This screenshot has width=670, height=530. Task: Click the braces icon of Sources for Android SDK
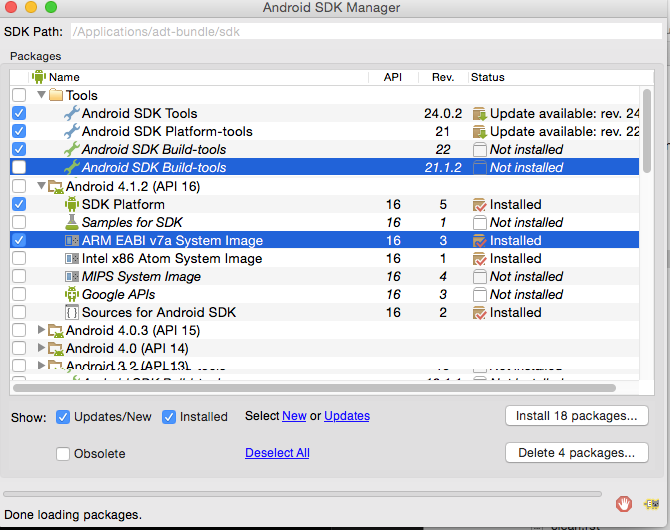tap(72, 312)
